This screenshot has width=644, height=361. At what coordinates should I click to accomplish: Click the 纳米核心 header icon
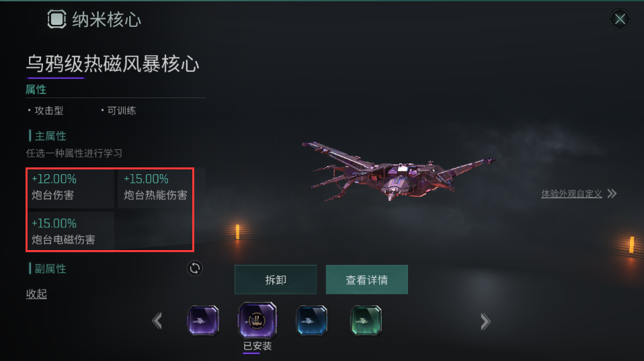[x=56, y=19]
